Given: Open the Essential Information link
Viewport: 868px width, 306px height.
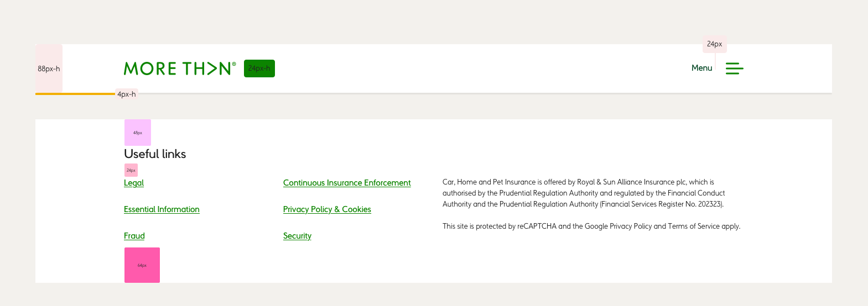Looking at the screenshot, I should 162,209.
